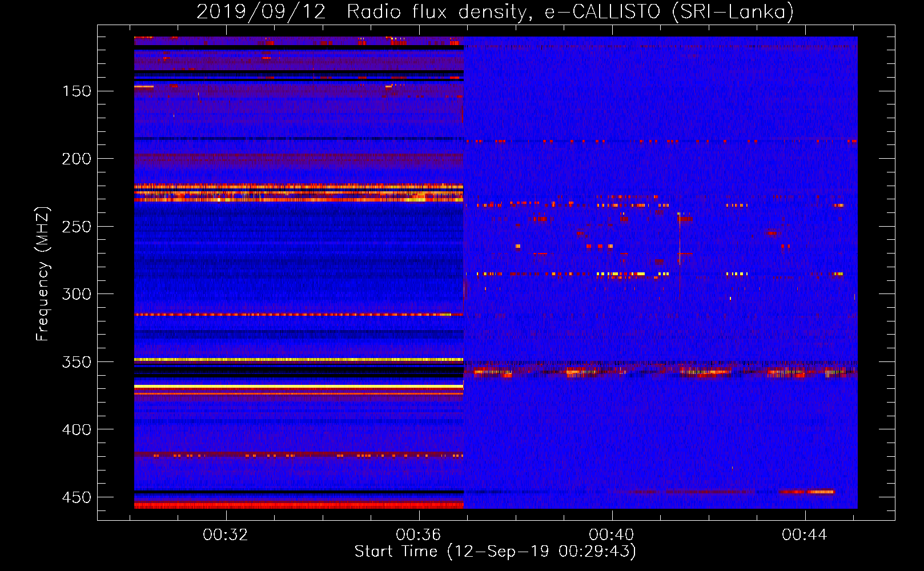This screenshot has height=571, width=924.
Task: Click the 00:36 time tick label
Action: coord(419,535)
